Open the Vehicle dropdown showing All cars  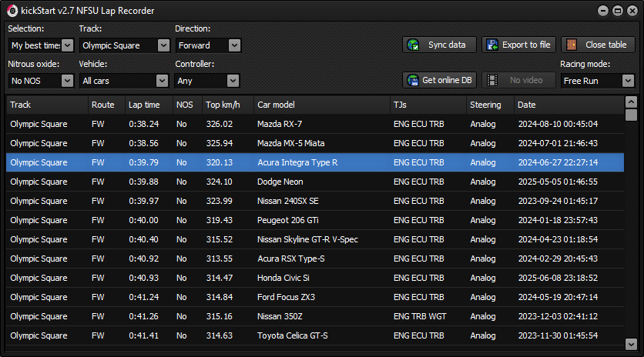[x=124, y=81]
